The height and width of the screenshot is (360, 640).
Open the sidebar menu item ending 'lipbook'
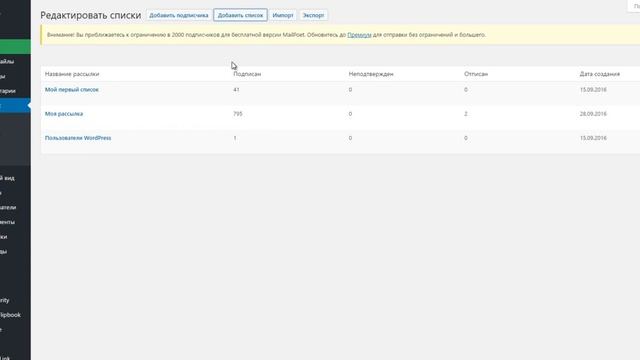10,315
